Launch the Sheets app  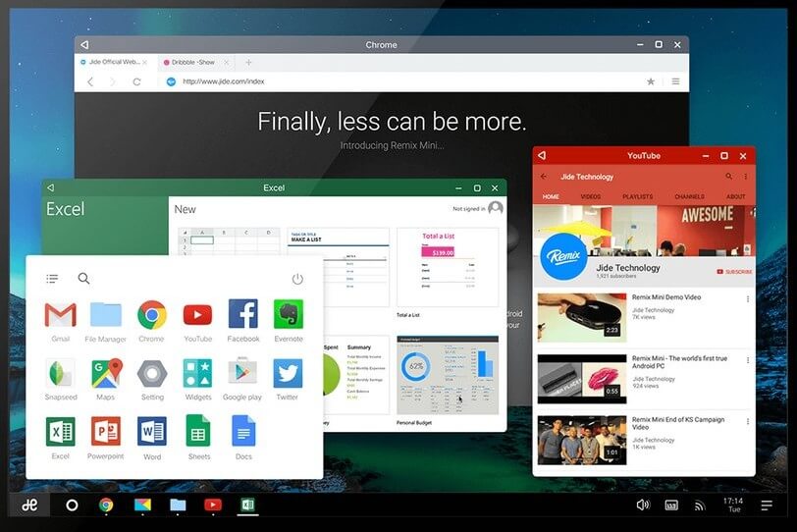pos(198,431)
